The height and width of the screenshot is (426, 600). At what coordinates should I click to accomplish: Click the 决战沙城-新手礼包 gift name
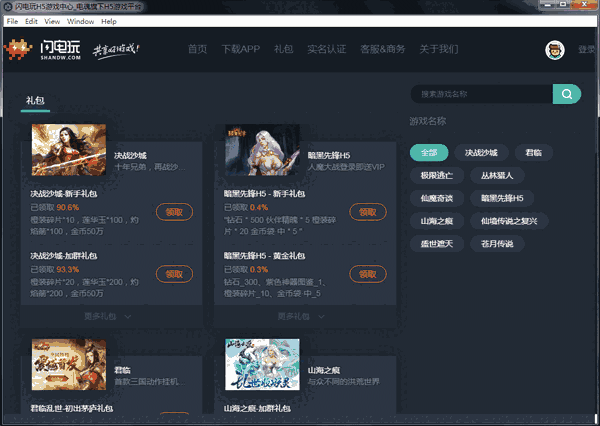coord(64,194)
